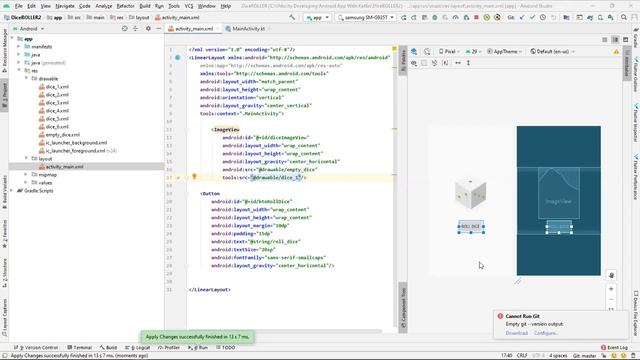Collapse the drawable folder
This screenshot has width=640, height=360.
coord(27,78)
